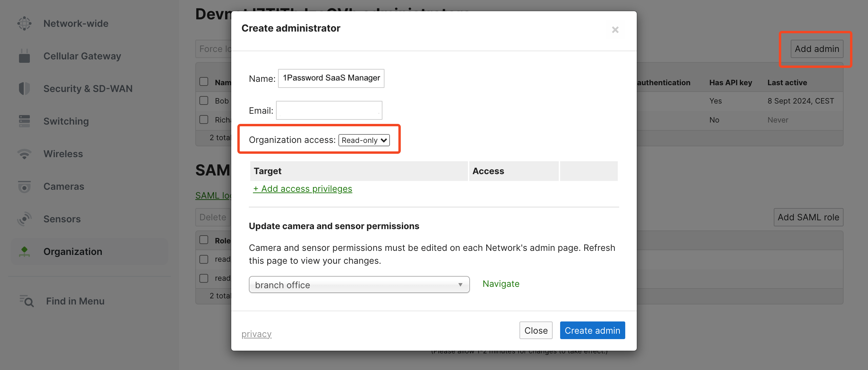868x370 pixels.
Task: Open Security & SD-WAN menu
Action: (x=88, y=89)
